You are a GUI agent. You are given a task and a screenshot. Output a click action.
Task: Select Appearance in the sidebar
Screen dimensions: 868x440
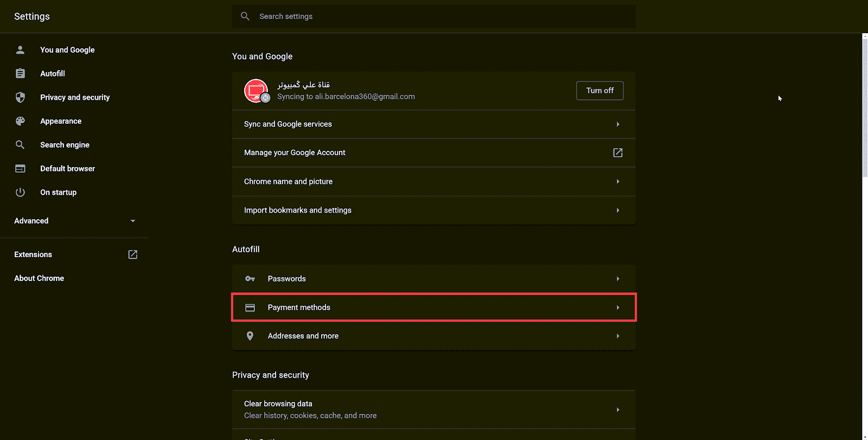point(61,121)
